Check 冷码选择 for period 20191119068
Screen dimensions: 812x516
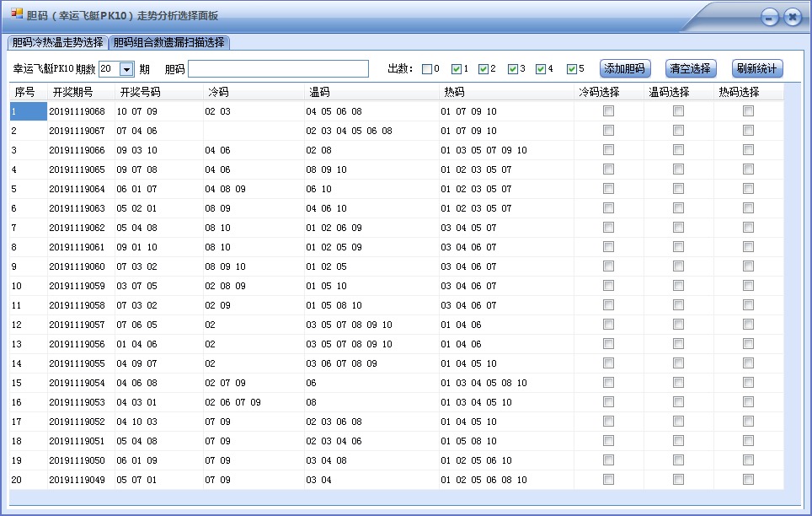(x=608, y=110)
